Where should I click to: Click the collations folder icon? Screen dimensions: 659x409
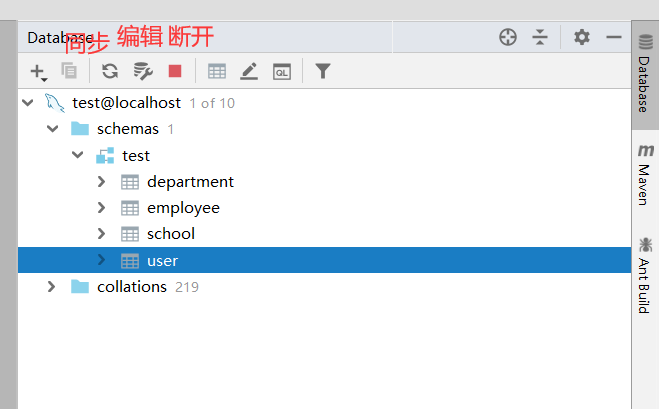80,287
